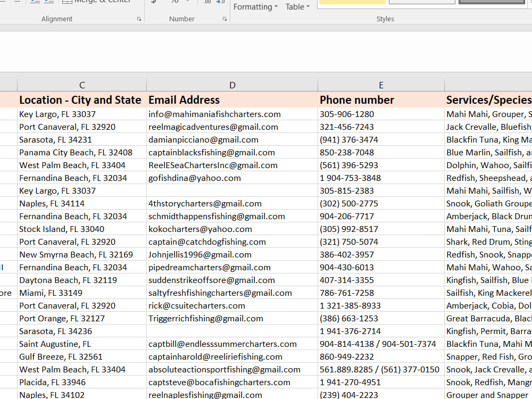This screenshot has height=399, width=532.
Task: Select the 4thstorycharters@gmail.com cell
Action: click(232, 204)
